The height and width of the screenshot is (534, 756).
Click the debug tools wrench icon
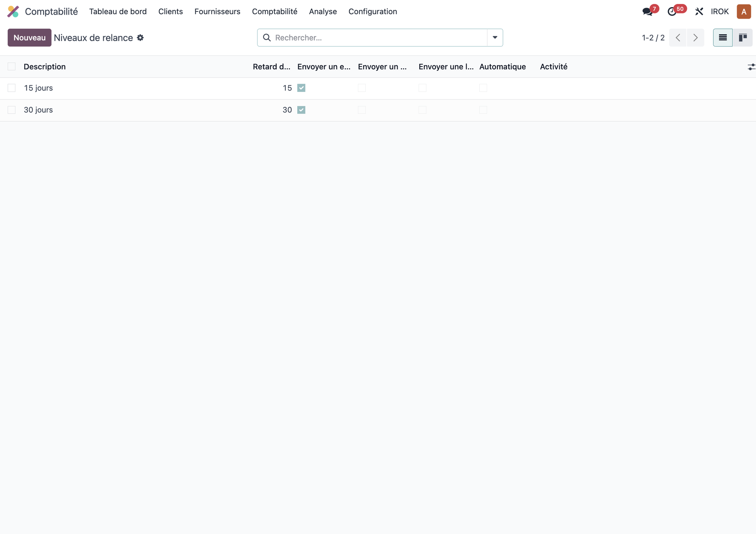699,11
